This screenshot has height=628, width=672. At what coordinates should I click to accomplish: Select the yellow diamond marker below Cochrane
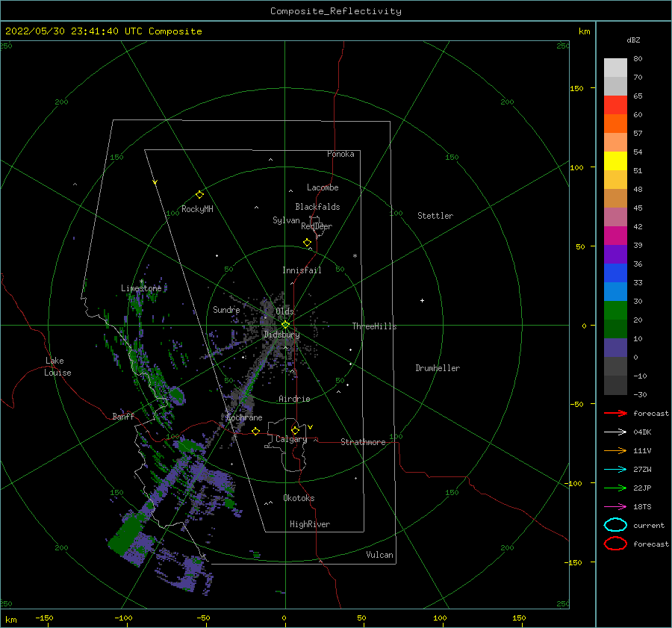(255, 432)
